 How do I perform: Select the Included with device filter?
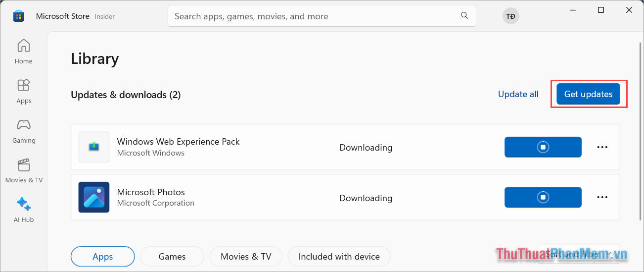pos(339,257)
